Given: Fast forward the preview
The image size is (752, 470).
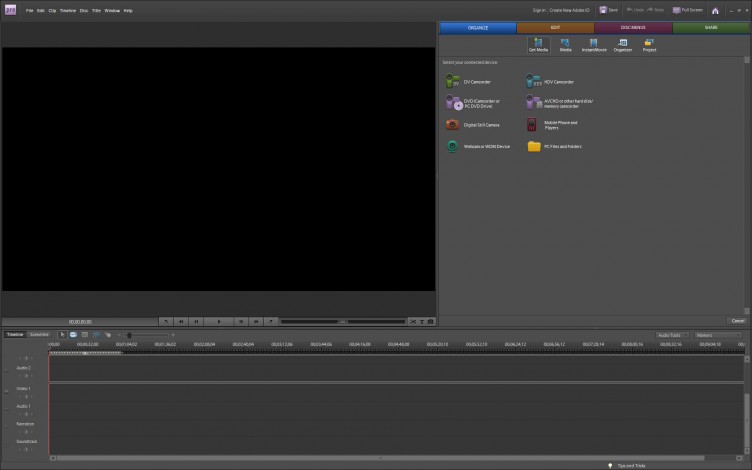Looking at the screenshot, I should point(256,322).
